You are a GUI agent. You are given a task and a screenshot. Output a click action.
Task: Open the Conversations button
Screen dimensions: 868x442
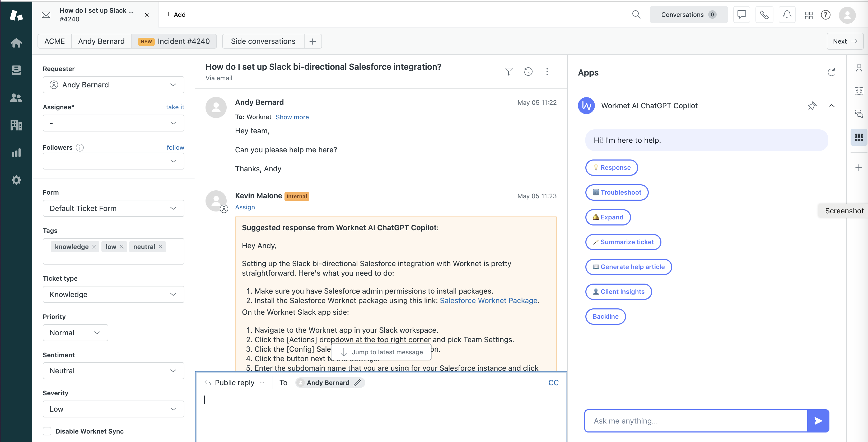pyautogui.click(x=688, y=15)
